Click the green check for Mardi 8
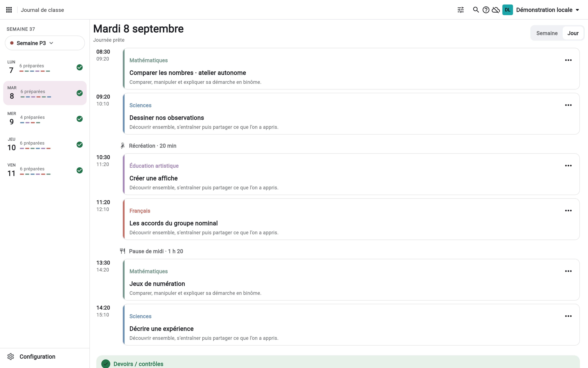588x368 pixels. 79,93
